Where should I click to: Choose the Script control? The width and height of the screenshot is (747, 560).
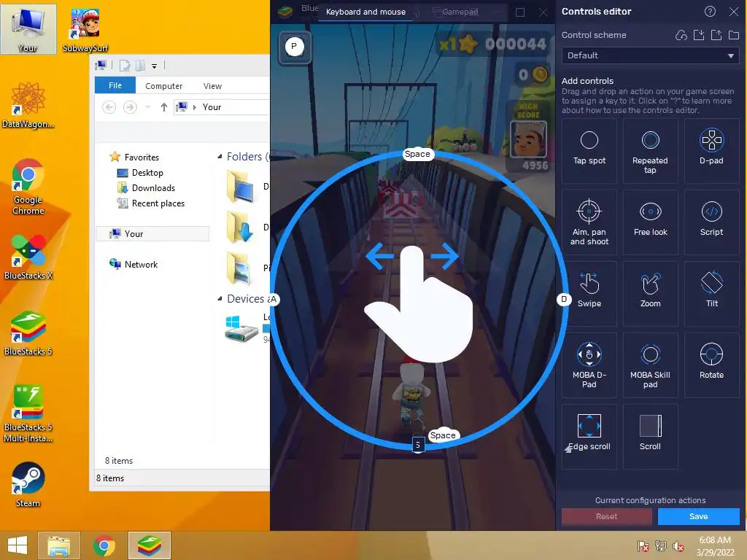[x=711, y=222]
